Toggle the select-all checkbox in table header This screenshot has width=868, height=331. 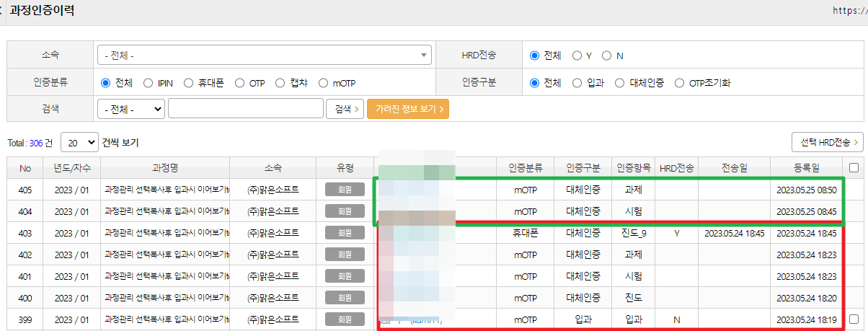[x=854, y=168]
